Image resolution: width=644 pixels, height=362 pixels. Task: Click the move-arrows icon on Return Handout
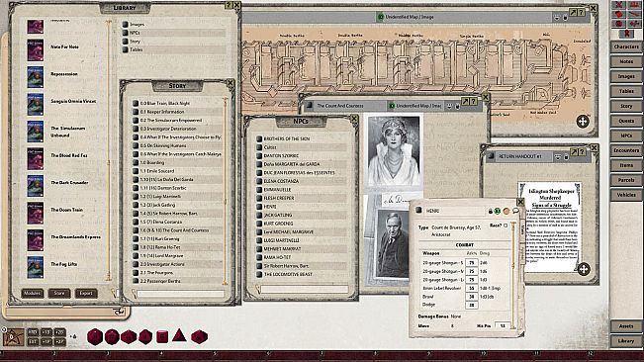584,269
